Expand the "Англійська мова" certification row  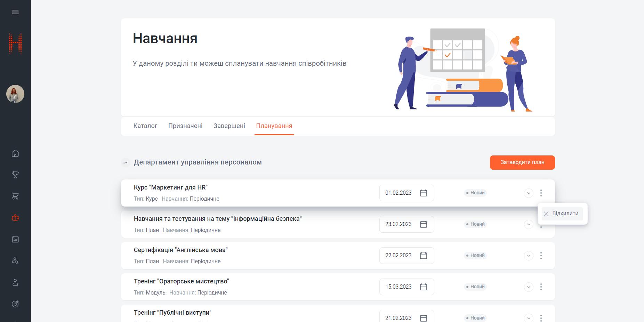(528, 256)
